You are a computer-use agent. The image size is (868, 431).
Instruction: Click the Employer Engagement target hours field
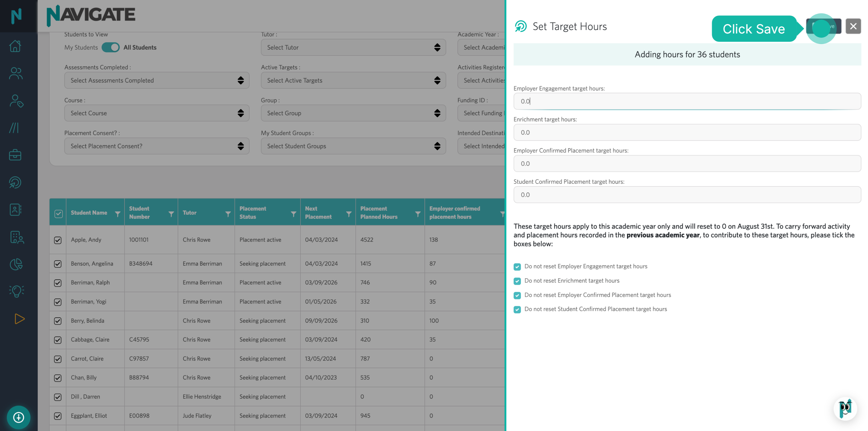[x=687, y=101]
